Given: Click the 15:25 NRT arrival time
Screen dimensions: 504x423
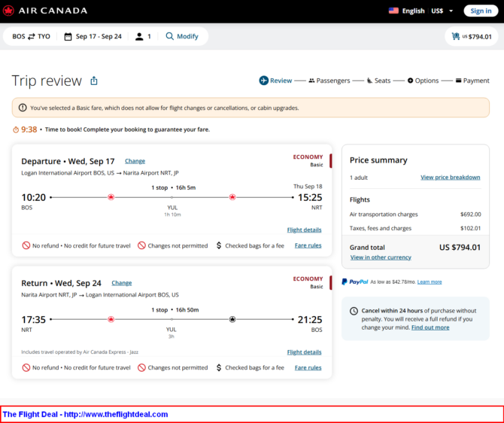Looking at the screenshot, I should [310, 197].
